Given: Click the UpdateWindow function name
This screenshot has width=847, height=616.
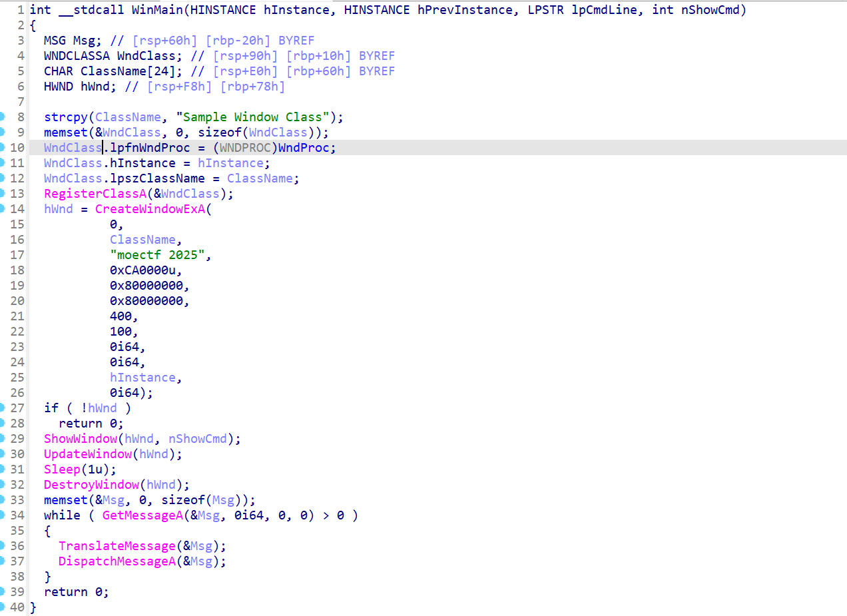Looking at the screenshot, I should tap(88, 454).
